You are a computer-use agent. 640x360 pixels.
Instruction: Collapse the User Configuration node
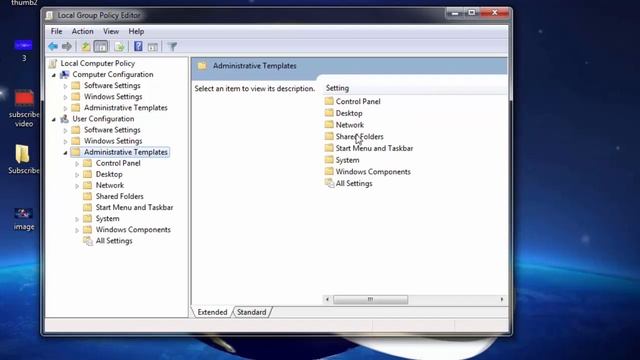pyautogui.click(x=54, y=119)
